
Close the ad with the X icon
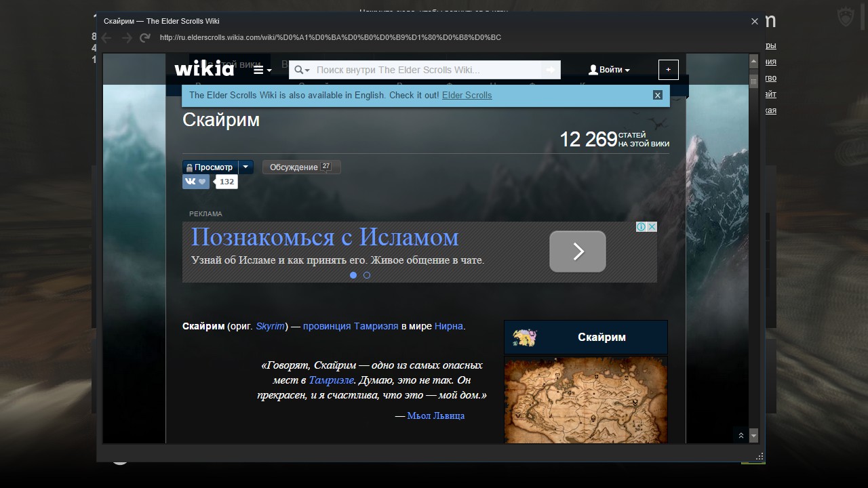coord(652,227)
